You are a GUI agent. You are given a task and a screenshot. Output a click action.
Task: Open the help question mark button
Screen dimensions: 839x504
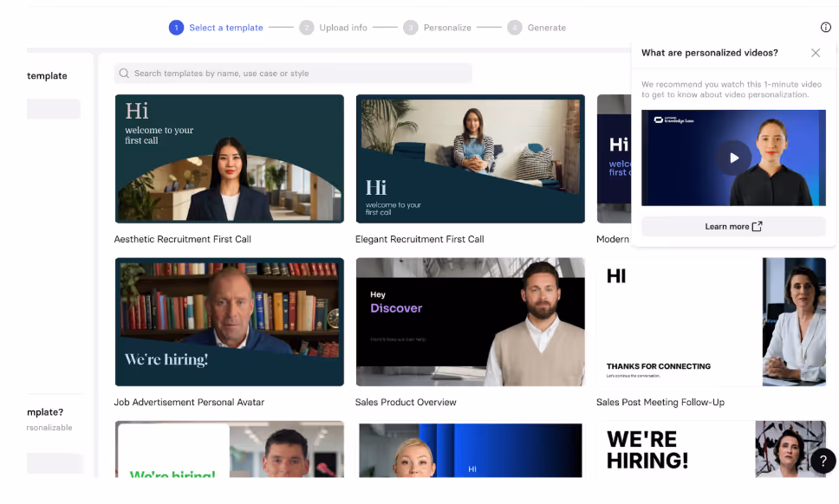(x=823, y=460)
